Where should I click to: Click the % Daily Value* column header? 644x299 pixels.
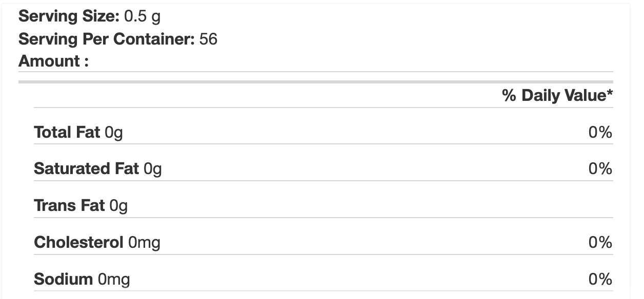tap(557, 95)
